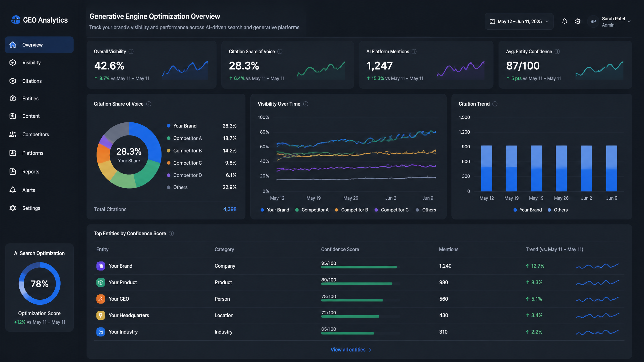Screen dimensions: 644x362
Task: Click the Entity column header
Action: [x=102, y=249]
